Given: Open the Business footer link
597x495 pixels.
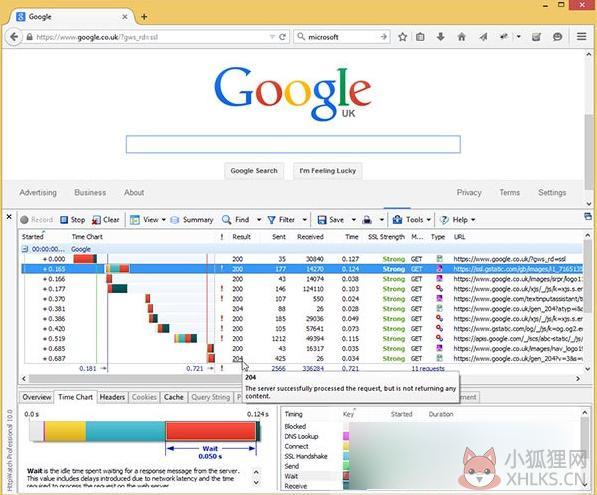Looking at the screenshot, I should 90,193.
